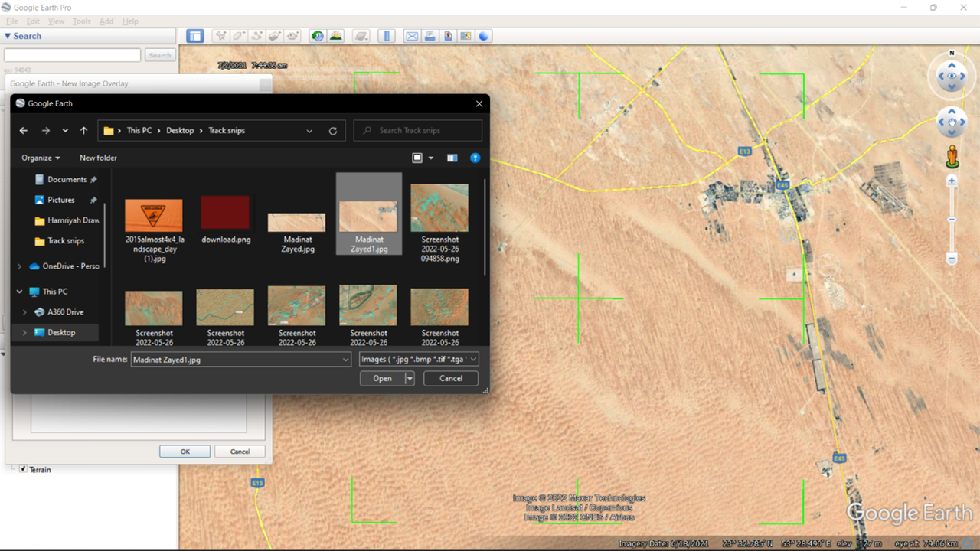This screenshot has height=551, width=980.
Task: Click the Google Earth Search button
Action: (x=160, y=55)
